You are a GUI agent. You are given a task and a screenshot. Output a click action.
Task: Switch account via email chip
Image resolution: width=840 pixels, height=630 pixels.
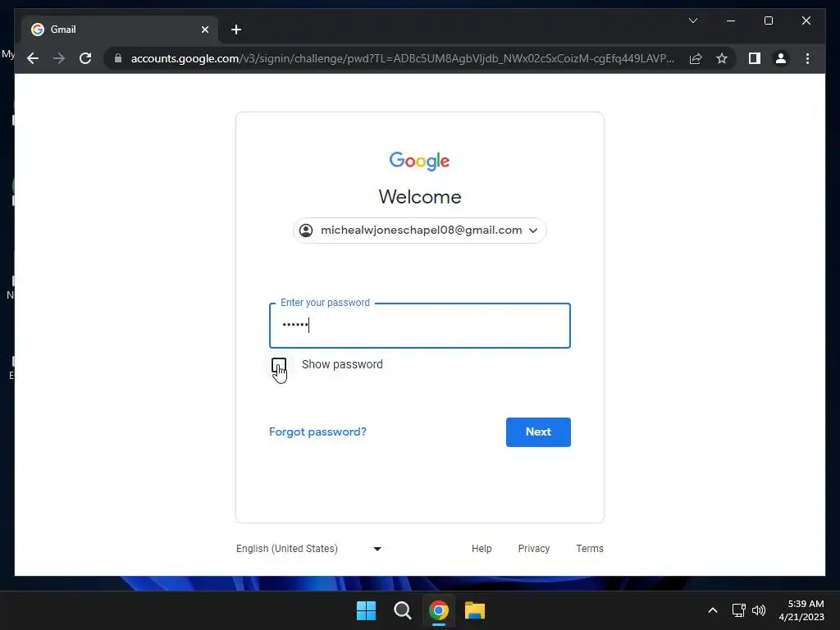419,231
